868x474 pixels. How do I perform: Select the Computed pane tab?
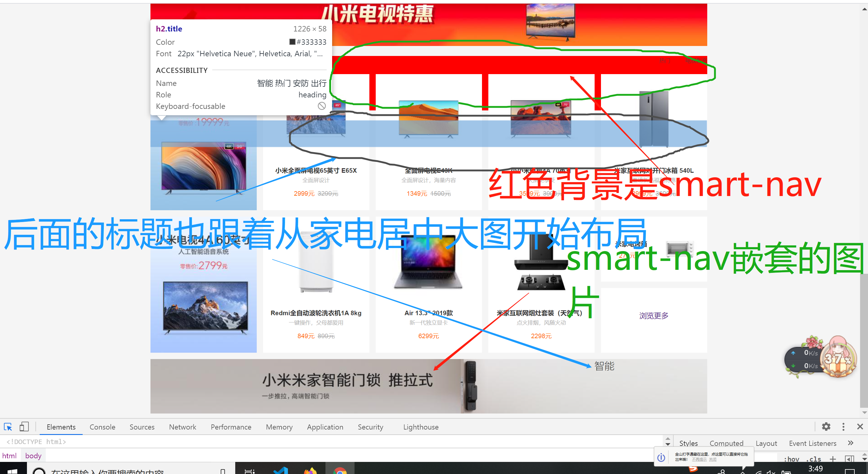727,443
